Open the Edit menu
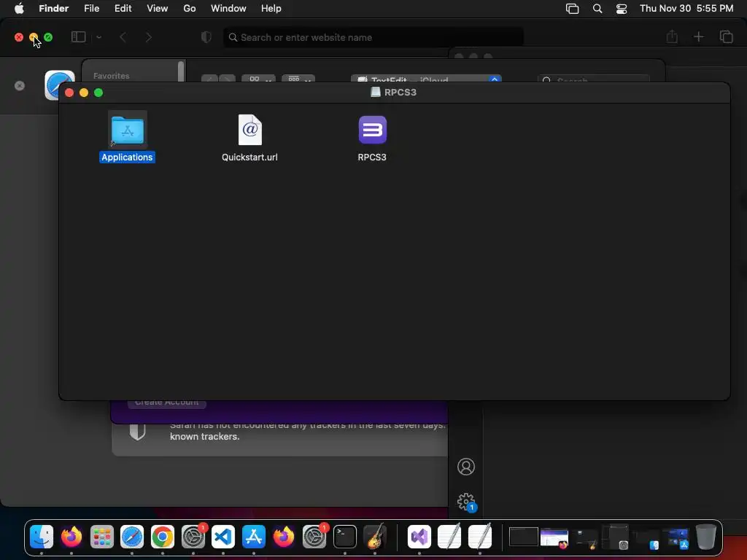 point(123,9)
